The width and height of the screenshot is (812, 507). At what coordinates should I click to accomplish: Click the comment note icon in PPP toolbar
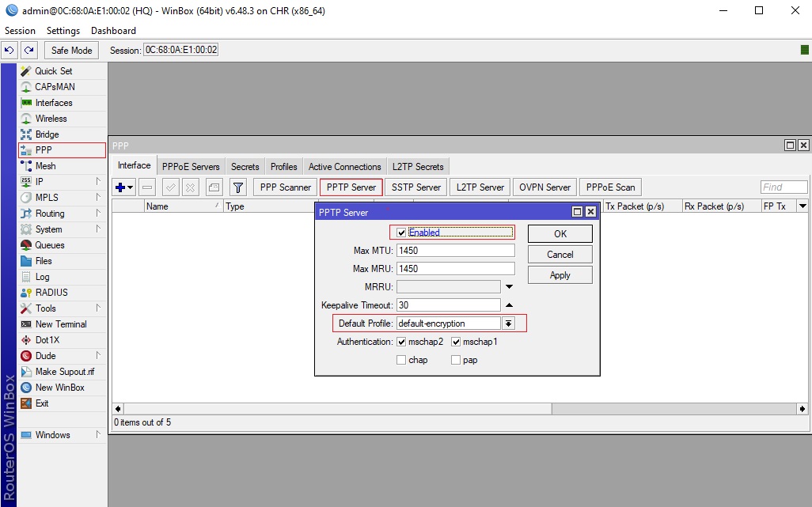click(214, 187)
